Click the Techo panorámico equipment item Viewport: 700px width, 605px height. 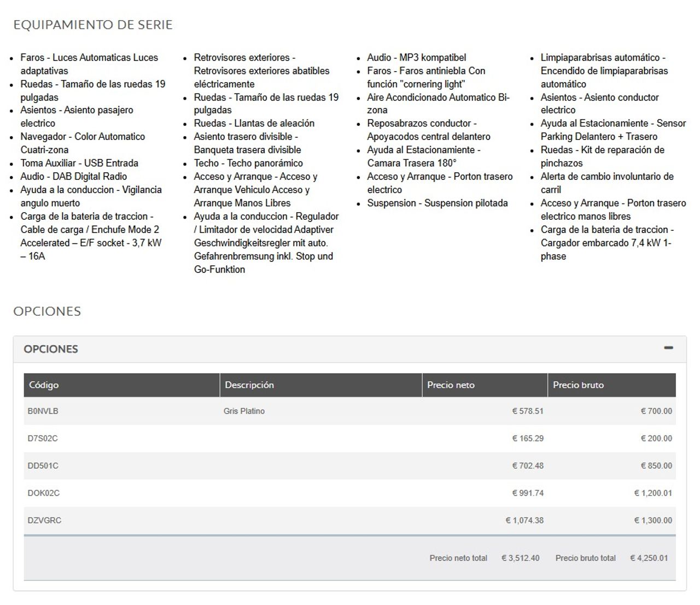(x=248, y=163)
